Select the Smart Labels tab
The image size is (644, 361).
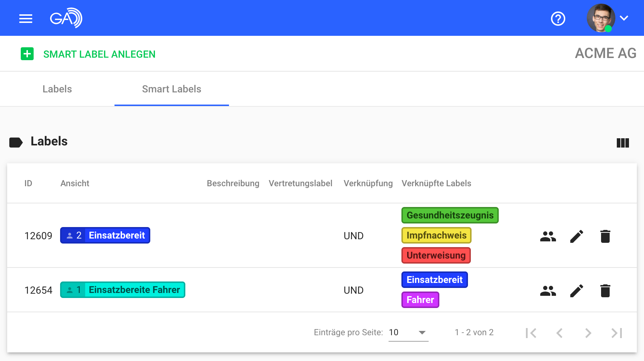pos(171,89)
